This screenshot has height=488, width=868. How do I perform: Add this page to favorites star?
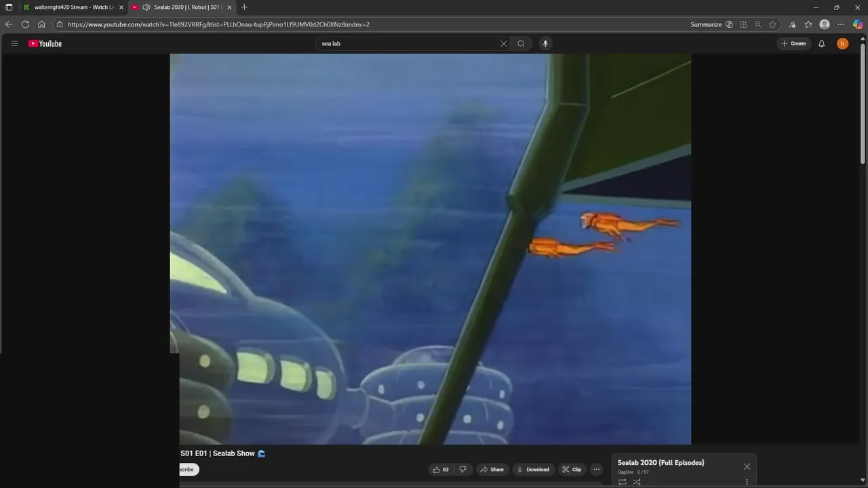pos(772,24)
